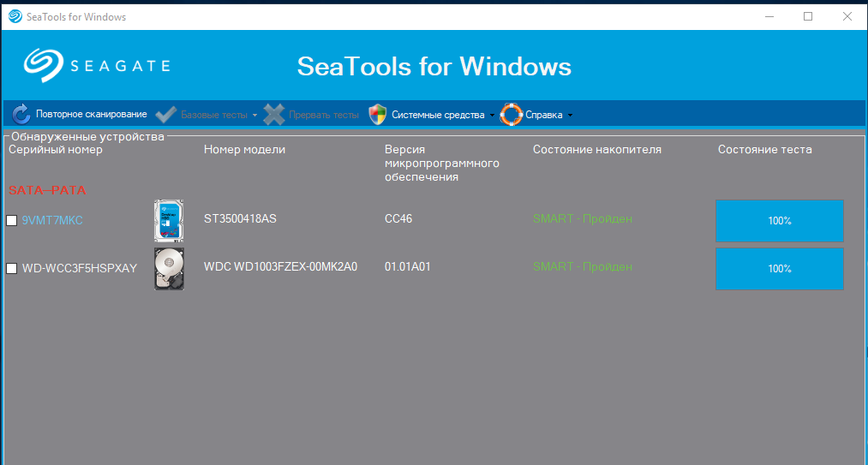
Task: Click the Abort Tests X icon
Action: tap(274, 115)
